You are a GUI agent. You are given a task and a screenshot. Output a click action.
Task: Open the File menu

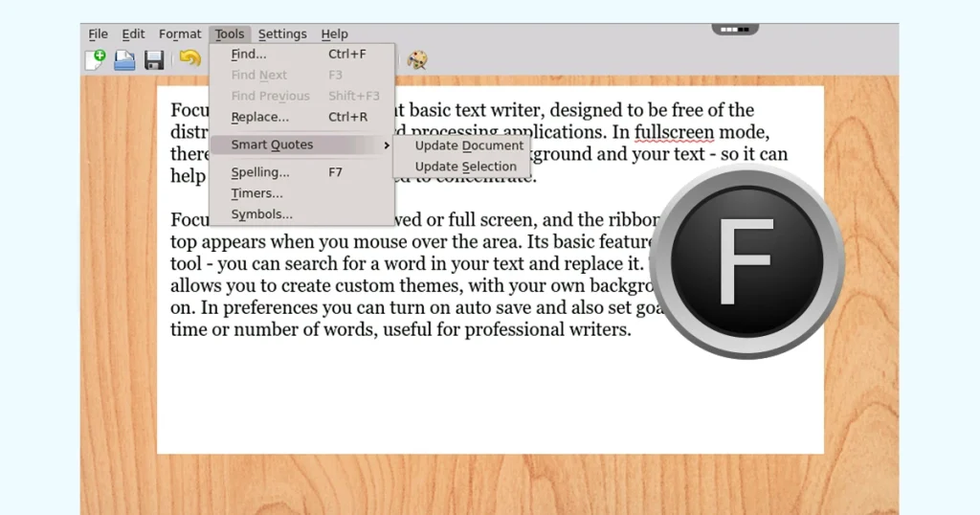click(x=99, y=34)
